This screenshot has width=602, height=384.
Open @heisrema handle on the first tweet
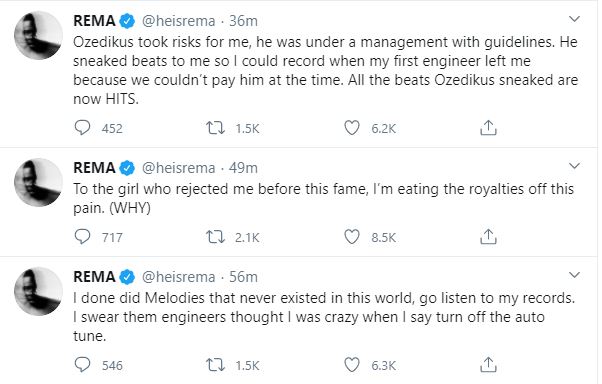[x=179, y=21]
